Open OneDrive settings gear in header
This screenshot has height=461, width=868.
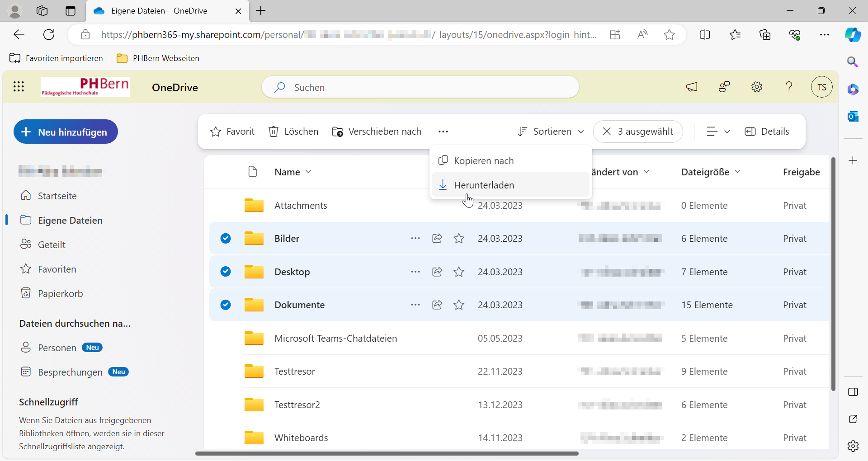click(757, 87)
